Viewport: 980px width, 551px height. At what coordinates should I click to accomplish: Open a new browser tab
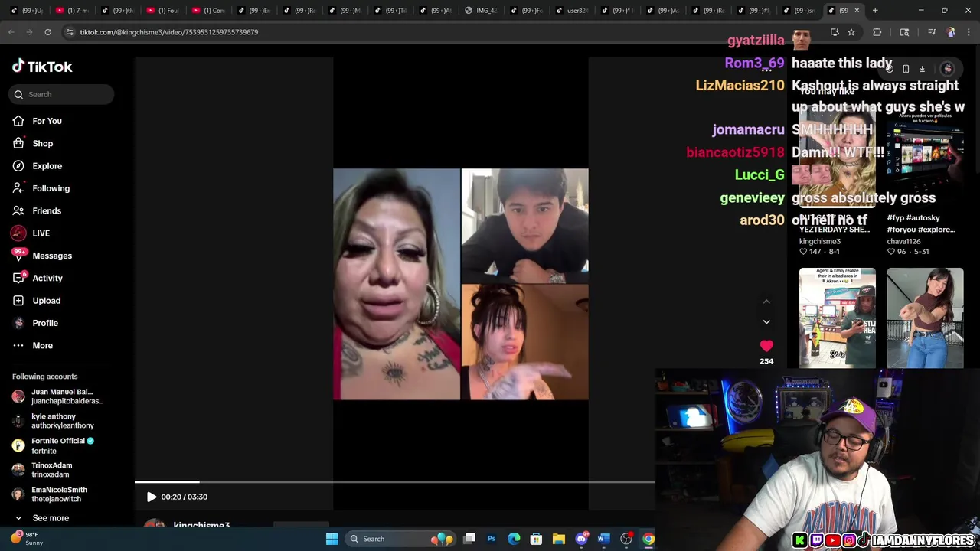875,10
